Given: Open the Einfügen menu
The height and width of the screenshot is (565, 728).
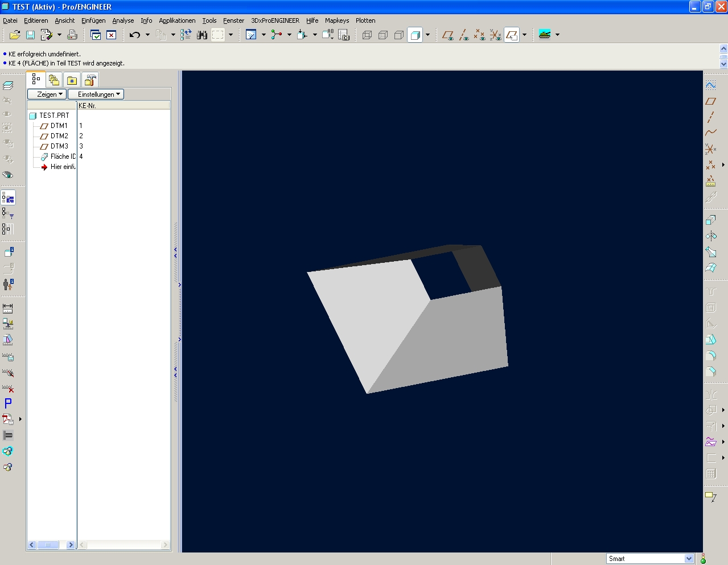Looking at the screenshot, I should pos(93,20).
